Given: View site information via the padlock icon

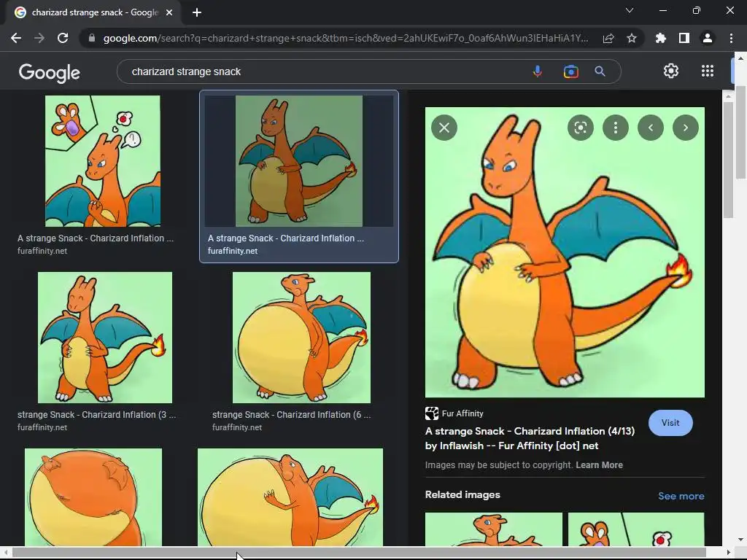Looking at the screenshot, I should (x=92, y=38).
